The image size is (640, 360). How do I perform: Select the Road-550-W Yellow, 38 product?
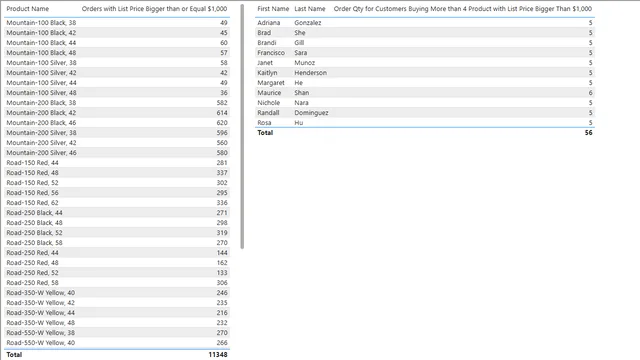[40, 333]
